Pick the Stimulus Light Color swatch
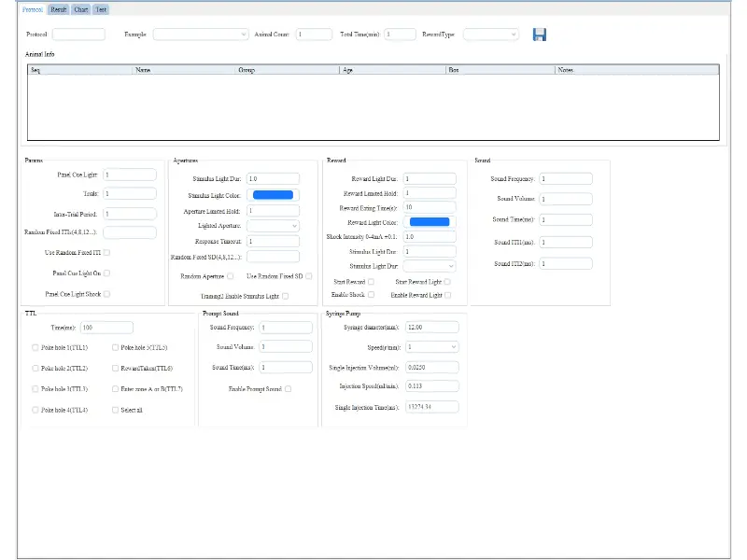 point(274,195)
